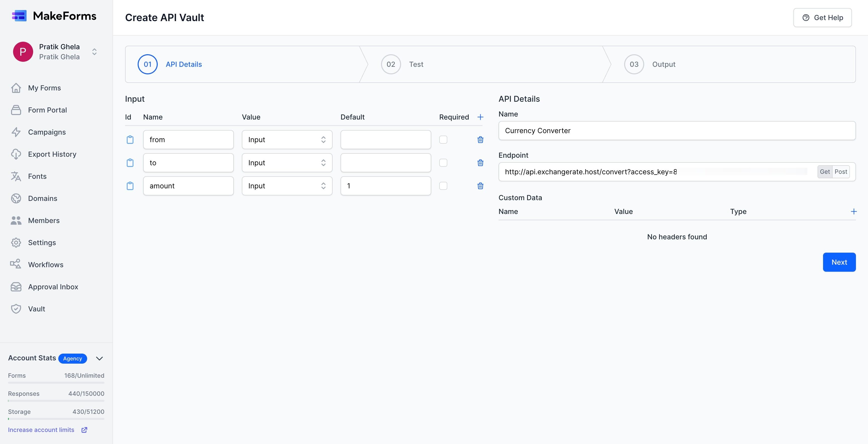Select the Post request method
Image resolution: width=868 pixels, height=444 pixels.
(841, 172)
